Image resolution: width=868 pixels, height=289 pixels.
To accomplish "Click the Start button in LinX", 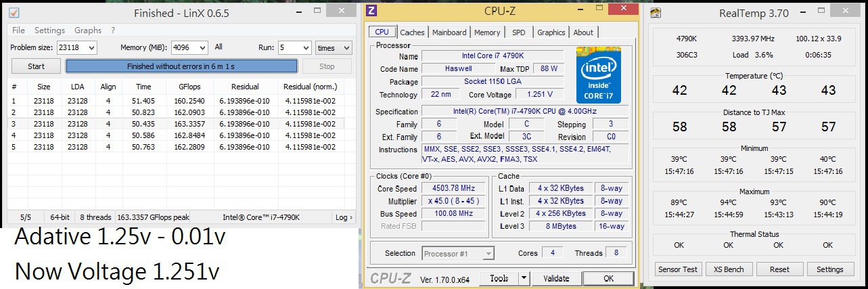I will coord(36,66).
